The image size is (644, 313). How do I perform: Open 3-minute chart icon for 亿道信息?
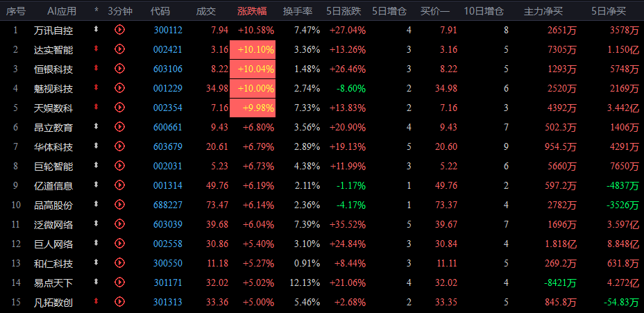coord(119,185)
